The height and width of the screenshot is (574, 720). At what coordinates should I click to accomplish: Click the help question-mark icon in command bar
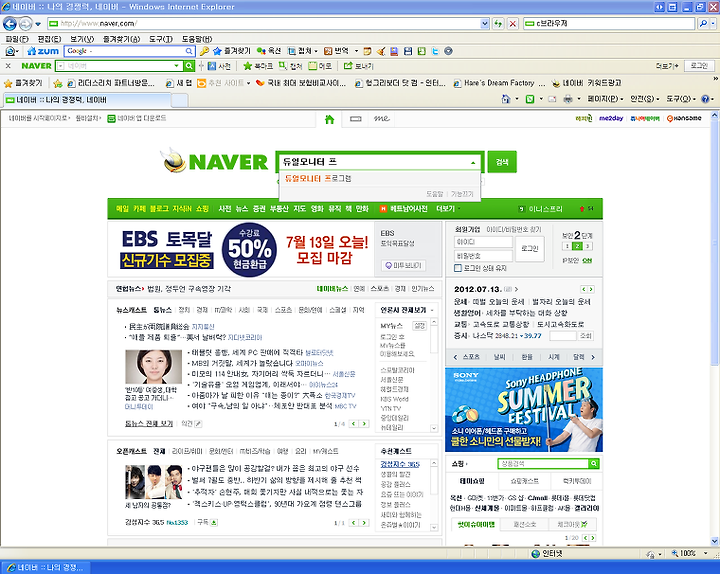point(705,99)
